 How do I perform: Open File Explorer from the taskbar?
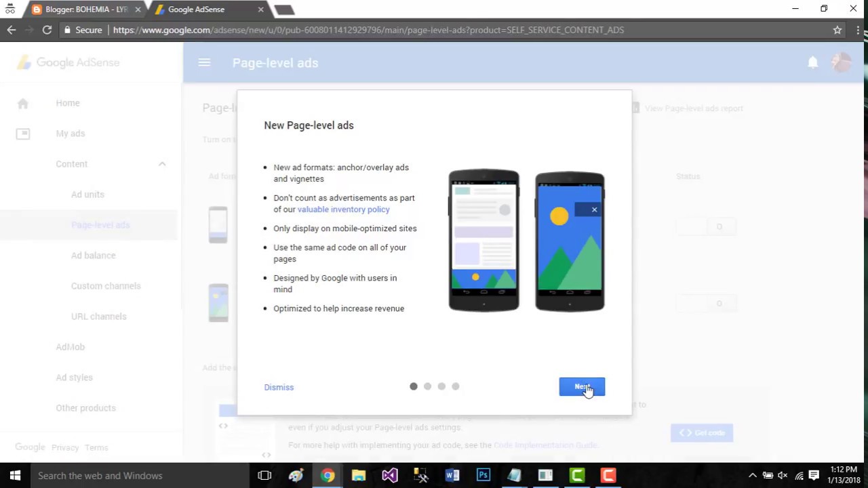tap(359, 476)
